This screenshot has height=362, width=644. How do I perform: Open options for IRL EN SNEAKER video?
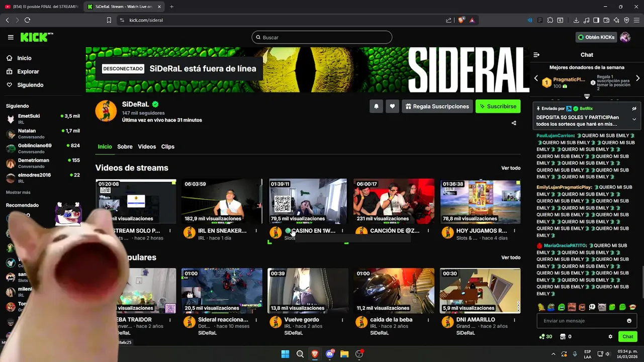click(x=256, y=231)
